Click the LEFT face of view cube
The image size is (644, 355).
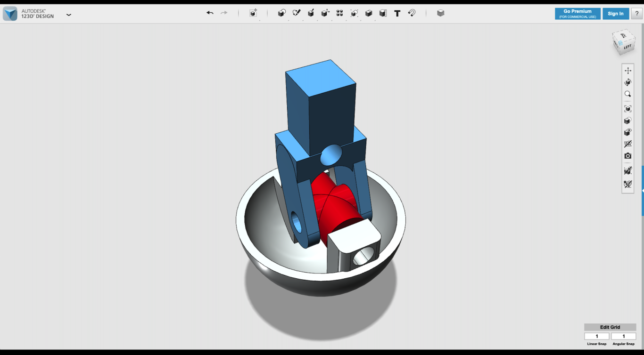pos(627,47)
